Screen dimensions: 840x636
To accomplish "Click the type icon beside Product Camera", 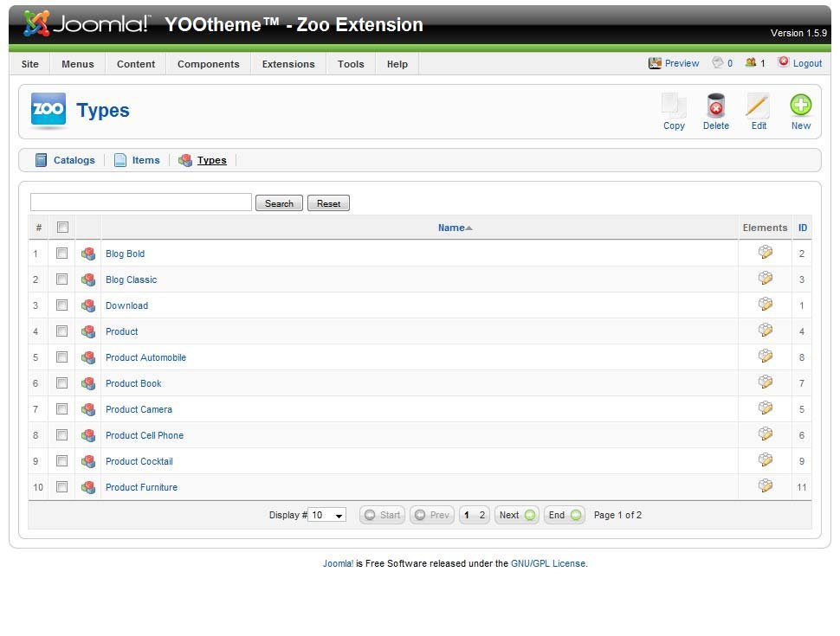I will click(x=88, y=409).
